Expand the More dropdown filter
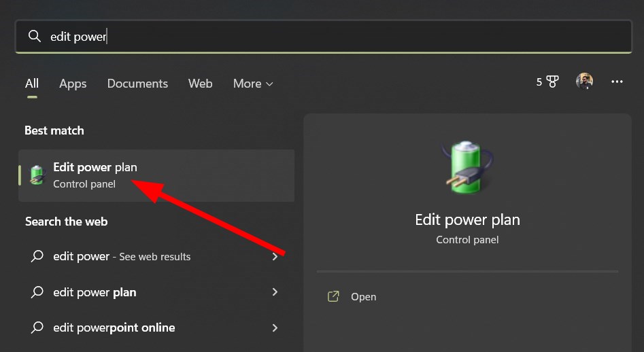Viewport: 644px width, 352px height. click(x=253, y=84)
